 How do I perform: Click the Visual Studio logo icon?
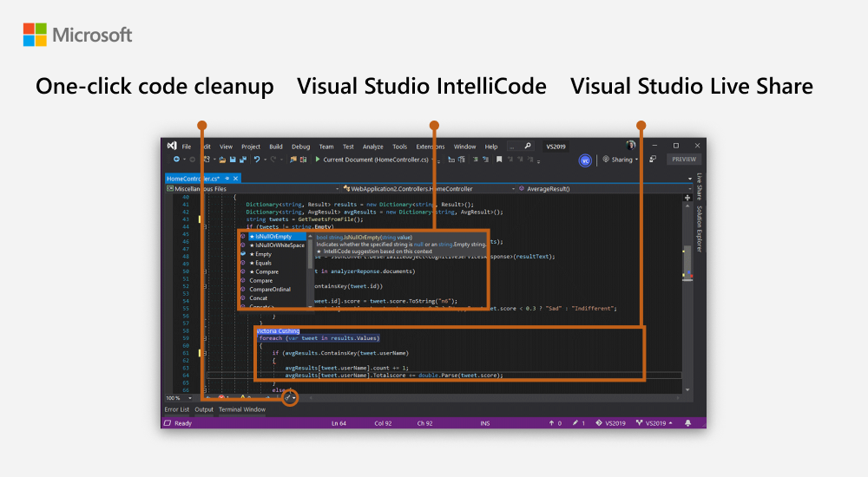click(172, 147)
